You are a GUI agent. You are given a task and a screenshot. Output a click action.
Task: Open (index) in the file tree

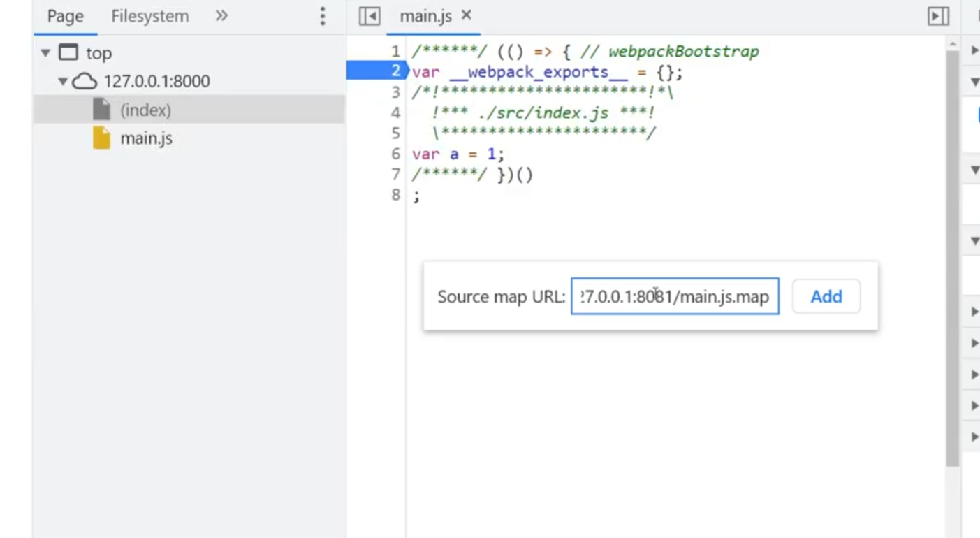[x=145, y=110]
